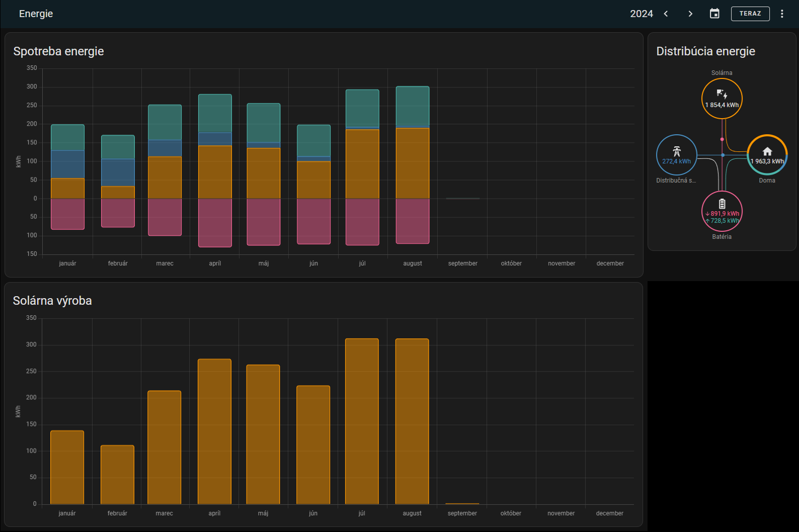Click the Batéria battery icon

click(x=722, y=204)
